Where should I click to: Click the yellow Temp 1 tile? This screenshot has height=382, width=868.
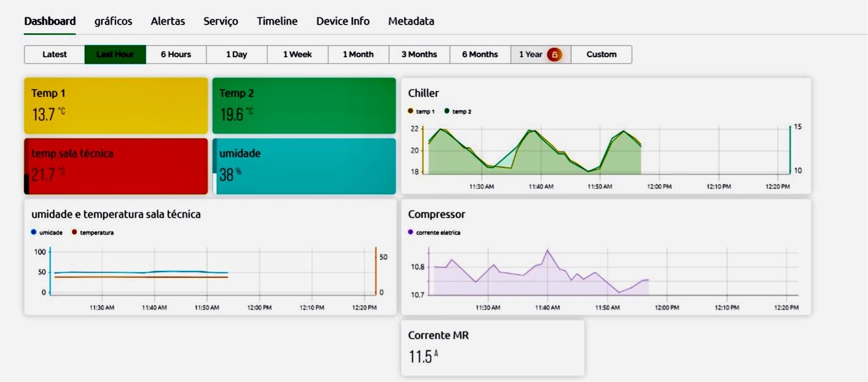coord(116,106)
